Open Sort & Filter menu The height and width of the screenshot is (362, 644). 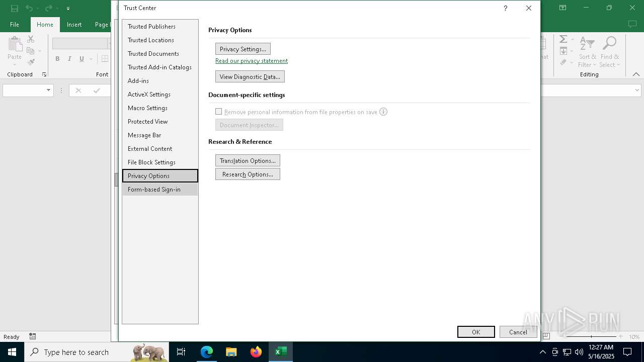[x=587, y=52]
